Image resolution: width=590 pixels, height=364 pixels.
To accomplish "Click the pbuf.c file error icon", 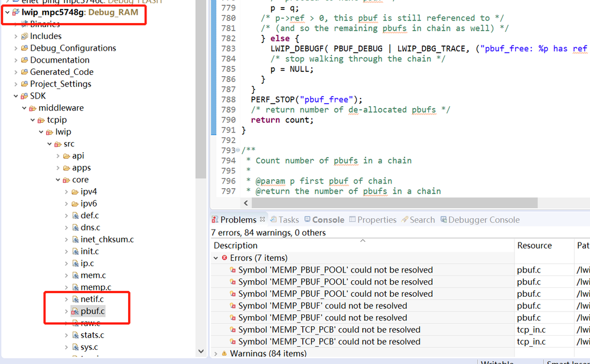I will (x=75, y=311).
